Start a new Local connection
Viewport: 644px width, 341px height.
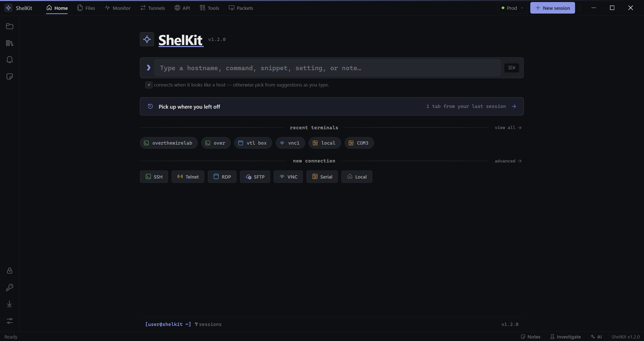(356, 177)
